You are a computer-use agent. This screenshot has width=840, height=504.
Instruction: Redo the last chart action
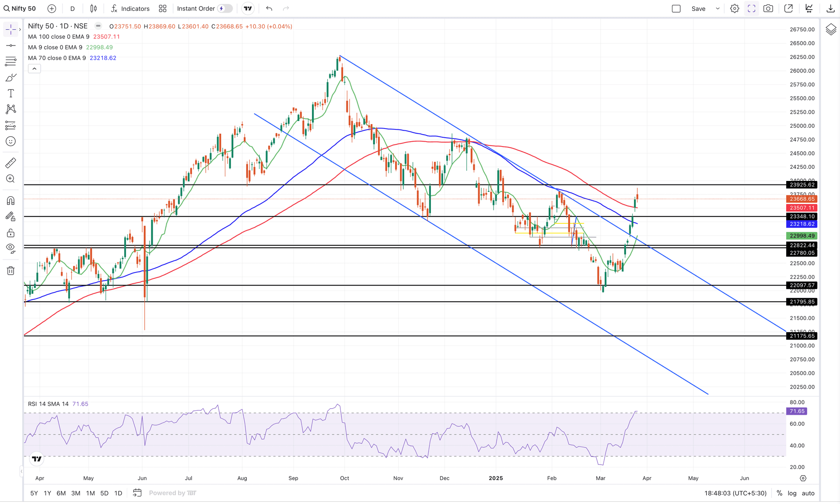click(x=286, y=9)
